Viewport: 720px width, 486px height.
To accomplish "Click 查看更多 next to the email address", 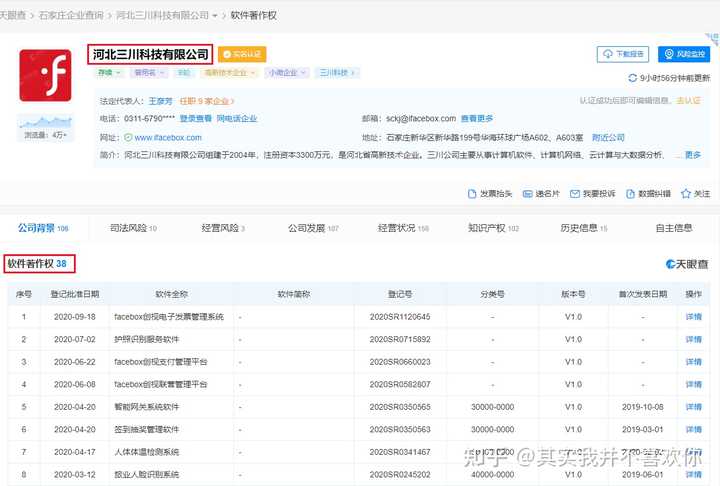I will click(x=477, y=119).
